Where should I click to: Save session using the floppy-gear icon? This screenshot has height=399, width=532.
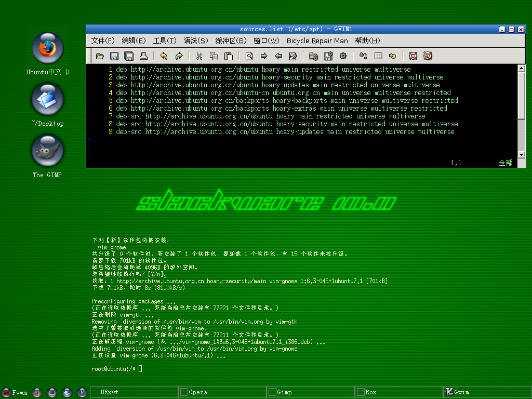click(328, 56)
